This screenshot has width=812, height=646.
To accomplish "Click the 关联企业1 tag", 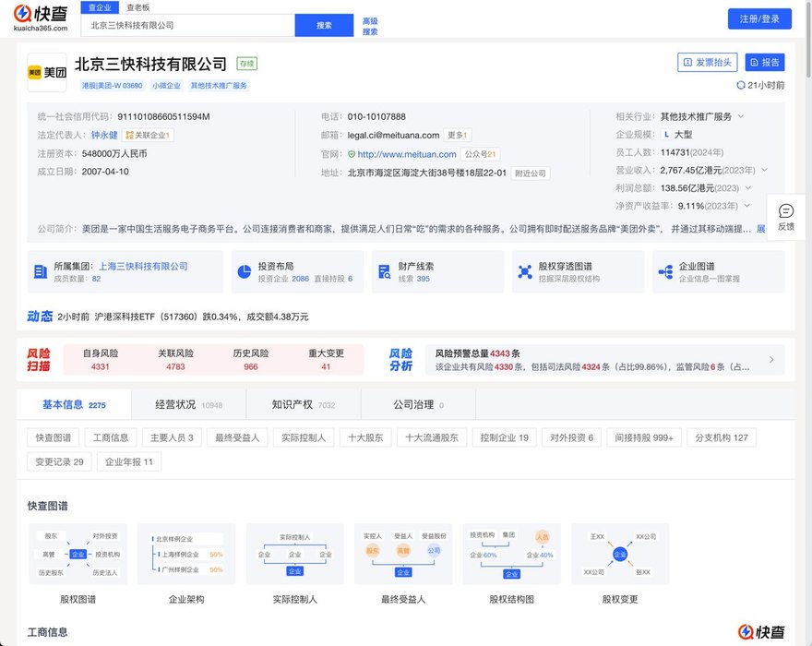I will pos(148,136).
